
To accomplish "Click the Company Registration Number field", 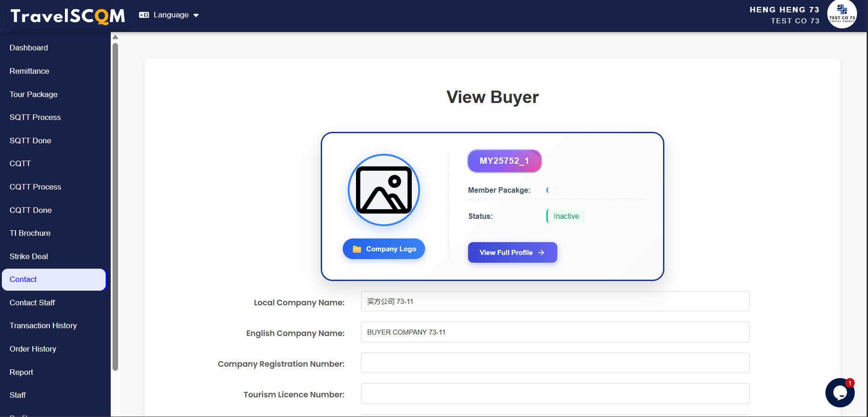I will [555, 363].
